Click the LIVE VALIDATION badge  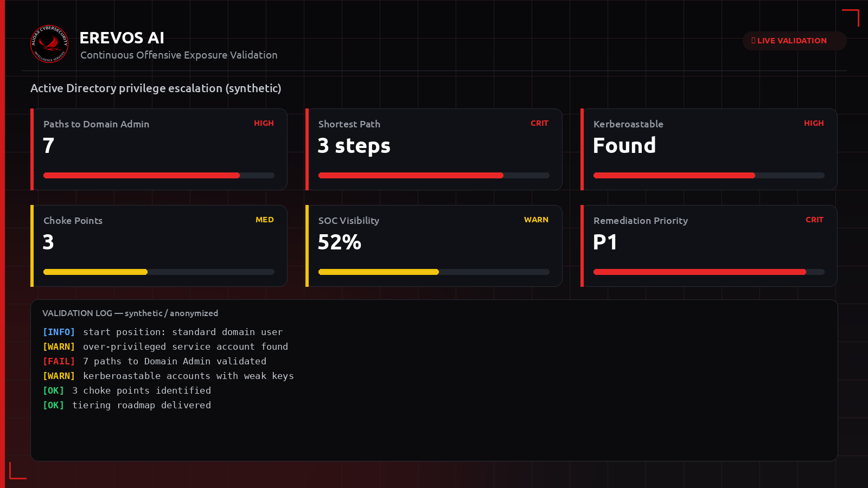(x=794, y=41)
